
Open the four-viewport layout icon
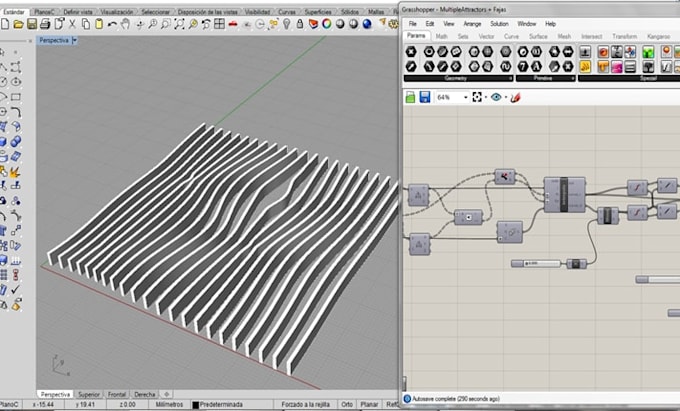pos(219,24)
